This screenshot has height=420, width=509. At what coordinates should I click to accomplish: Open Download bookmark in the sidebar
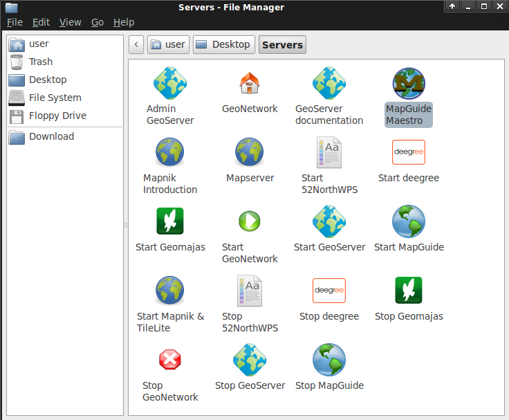tap(65, 136)
